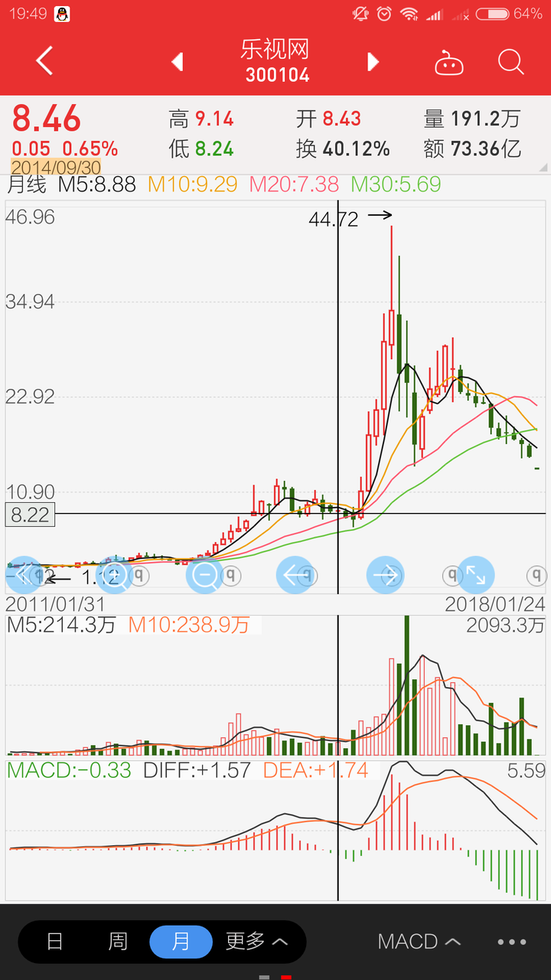The image size is (551, 980).
Task: Tap the q marker beside zoom-out icon
Action: 231,574
